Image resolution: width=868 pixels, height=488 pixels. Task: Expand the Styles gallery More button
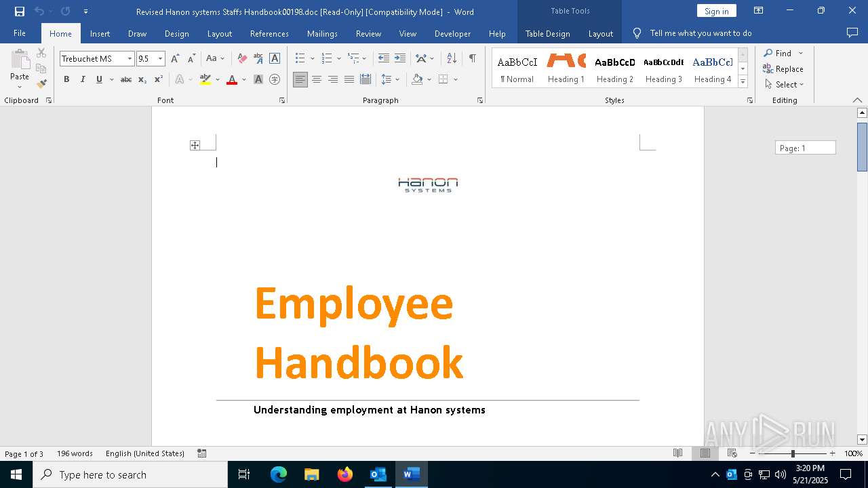point(743,82)
